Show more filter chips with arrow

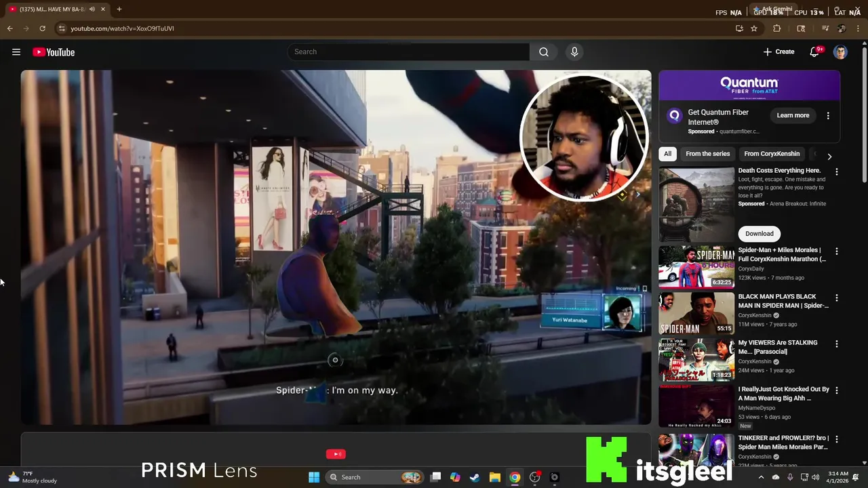click(x=829, y=157)
